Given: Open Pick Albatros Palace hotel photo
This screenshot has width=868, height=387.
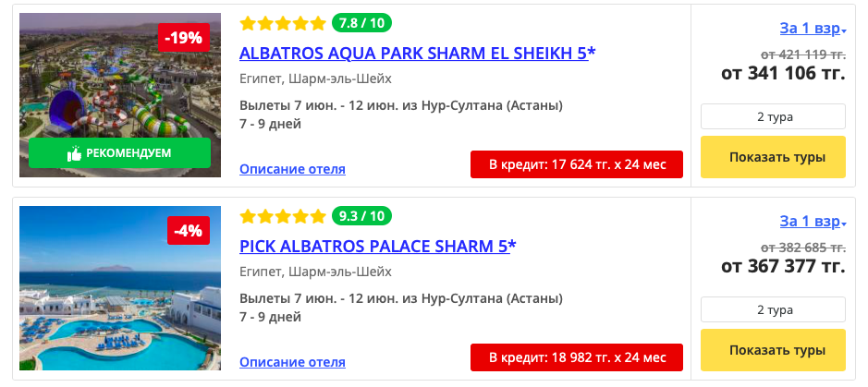Looking at the screenshot, I should click(120, 288).
